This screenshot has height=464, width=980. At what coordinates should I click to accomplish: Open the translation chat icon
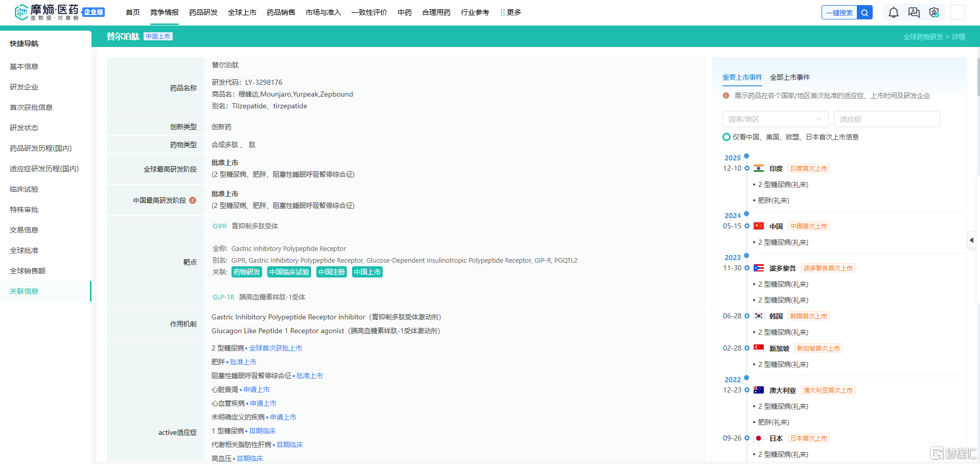pos(914,13)
